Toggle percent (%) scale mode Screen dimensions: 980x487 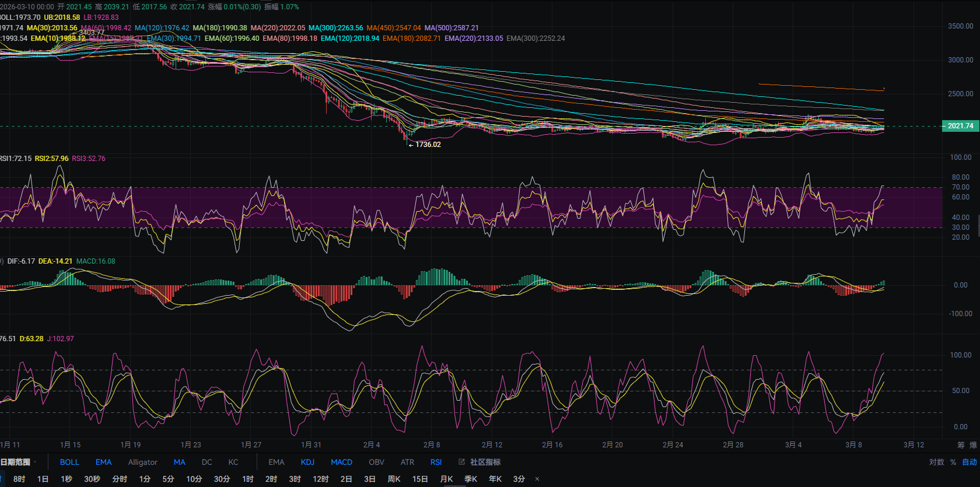(x=953, y=462)
